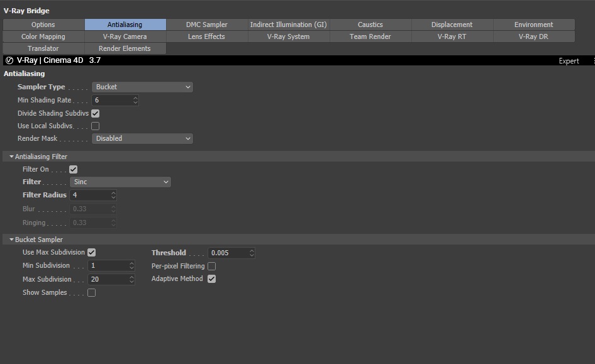595x364 pixels.
Task: Collapse the Bucket Sampler section
Action: coord(11,240)
